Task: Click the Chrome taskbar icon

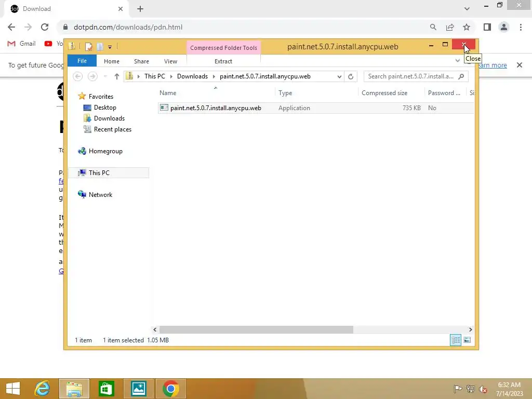Action: (x=170, y=389)
